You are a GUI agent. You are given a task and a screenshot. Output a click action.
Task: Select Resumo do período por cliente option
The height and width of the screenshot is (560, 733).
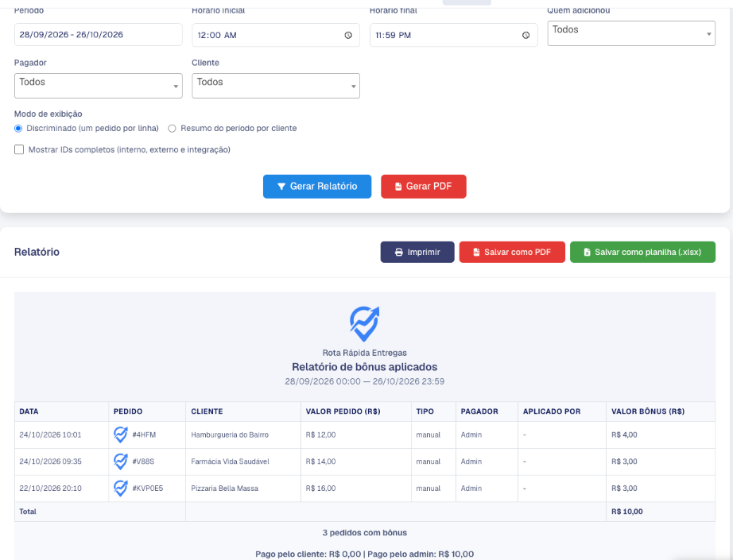click(x=172, y=129)
